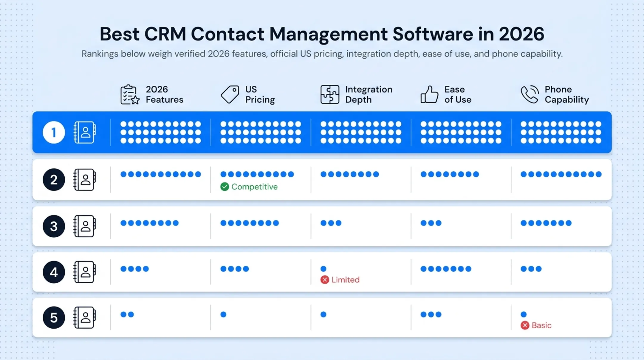This screenshot has width=644, height=360.
Task: Click the row 4 Phone Capability dot rating
Action: [x=531, y=269]
